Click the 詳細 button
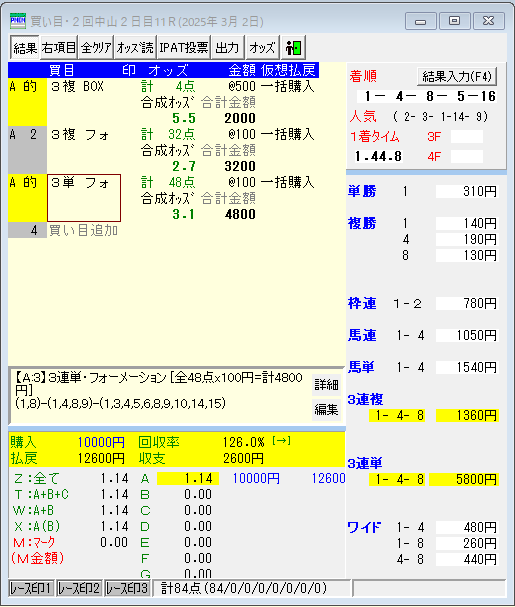This screenshot has width=515, height=607. click(x=326, y=385)
